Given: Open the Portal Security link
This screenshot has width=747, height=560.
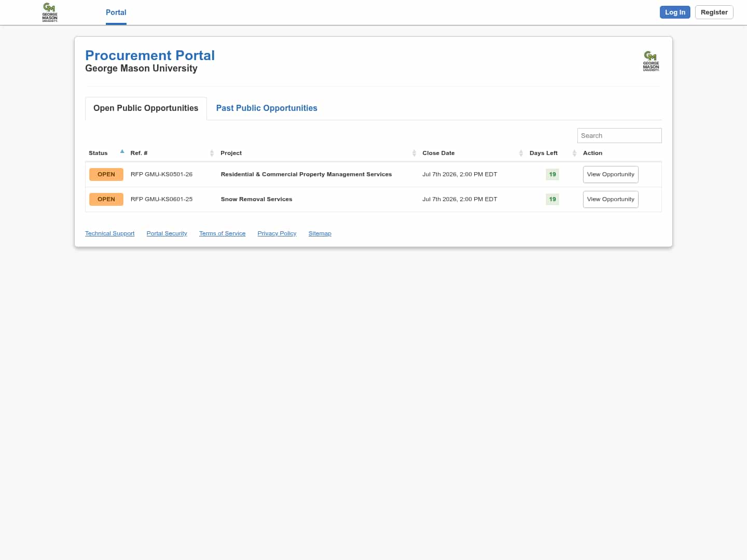Looking at the screenshot, I should tap(167, 234).
